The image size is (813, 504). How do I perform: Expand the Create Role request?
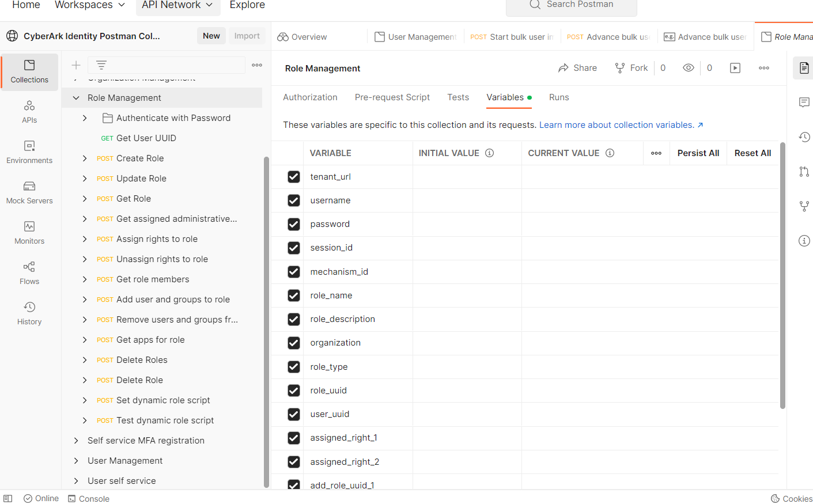point(85,158)
